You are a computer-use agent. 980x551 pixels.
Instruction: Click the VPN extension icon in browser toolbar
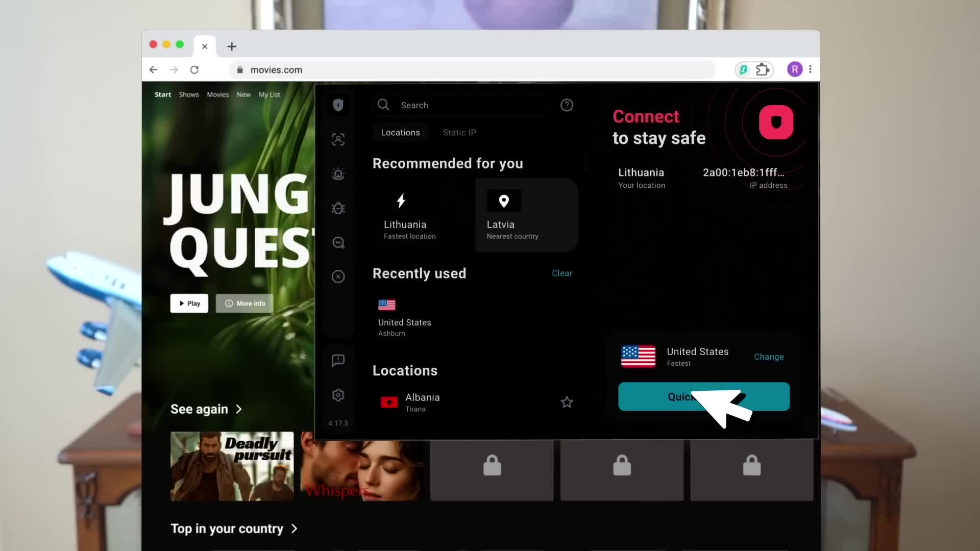[744, 70]
